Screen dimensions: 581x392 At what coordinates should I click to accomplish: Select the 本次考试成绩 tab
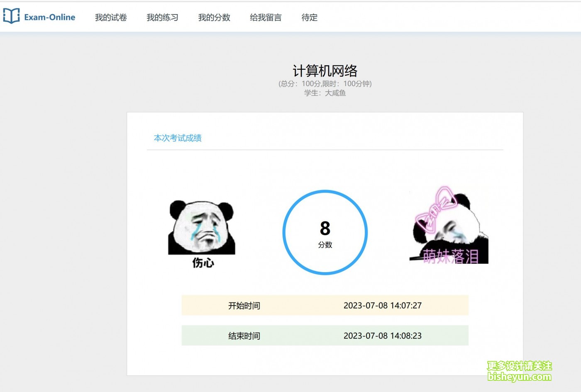(x=178, y=138)
